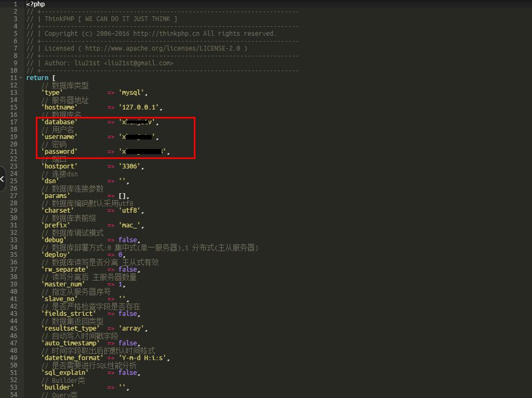This screenshot has height=398, width=532.
Task: Click the 'master_num' key
Action: 63,284
